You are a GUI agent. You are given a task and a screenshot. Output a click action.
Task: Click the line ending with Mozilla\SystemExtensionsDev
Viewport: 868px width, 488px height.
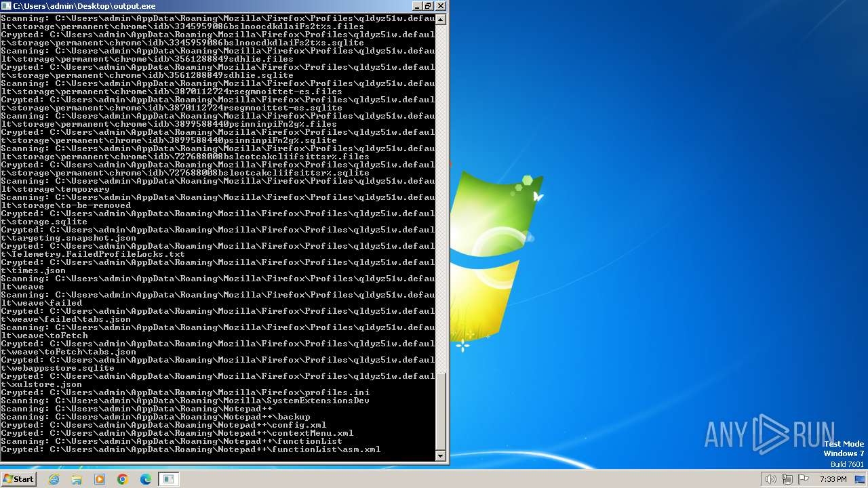point(185,401)
